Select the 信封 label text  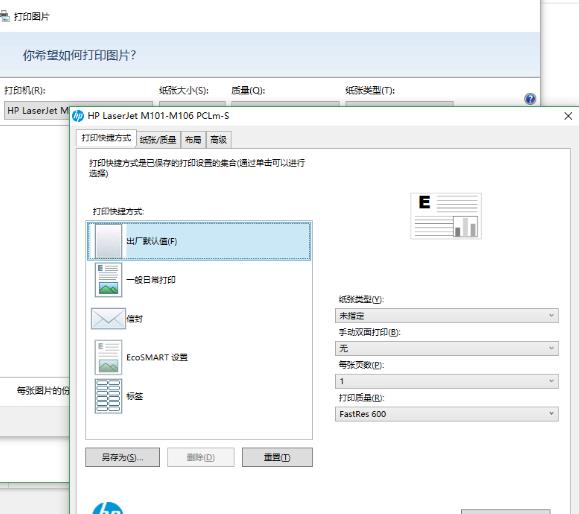(x=134, y=319)
